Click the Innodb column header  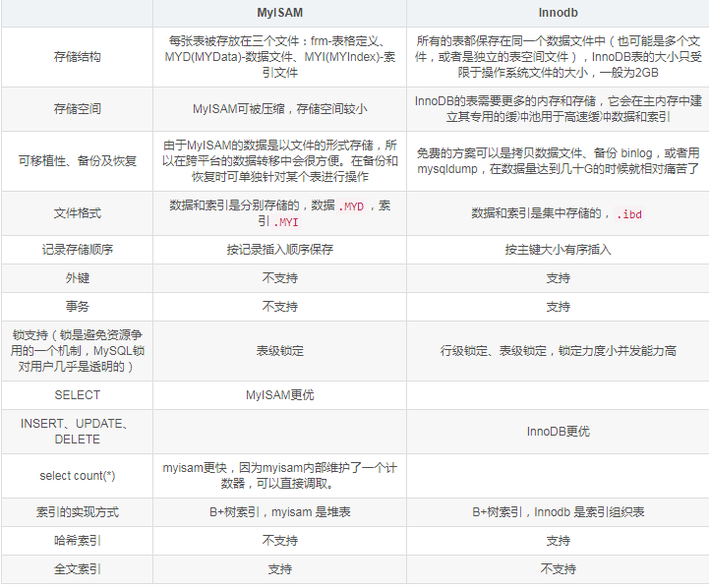[558, 13]
